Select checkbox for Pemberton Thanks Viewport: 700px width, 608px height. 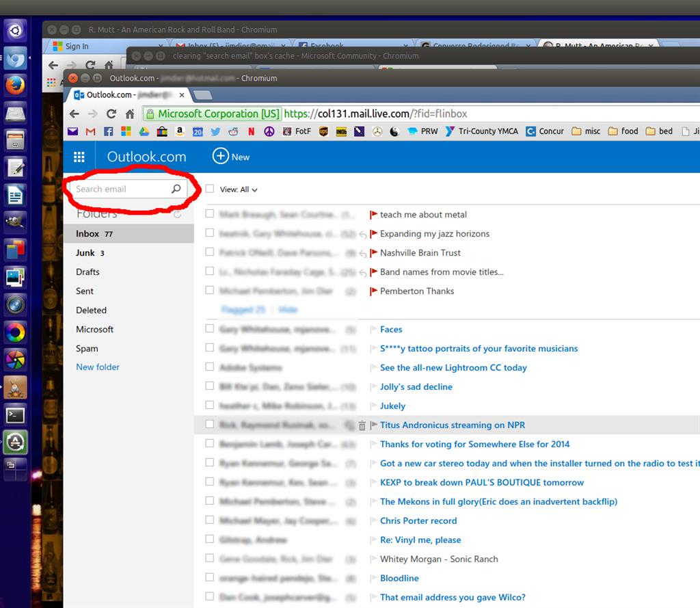[x=209, y=290]
